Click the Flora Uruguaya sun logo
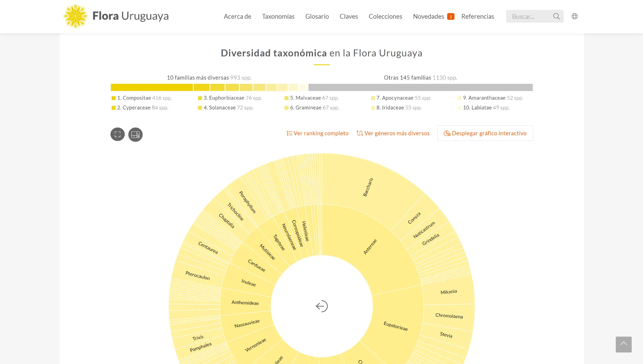 [75, 16]
